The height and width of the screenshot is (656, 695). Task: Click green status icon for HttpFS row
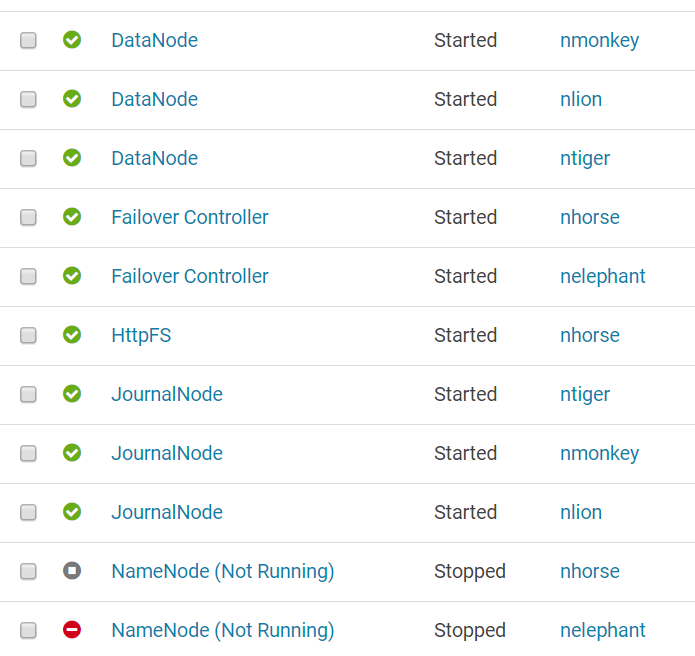(x=72, y=335)
